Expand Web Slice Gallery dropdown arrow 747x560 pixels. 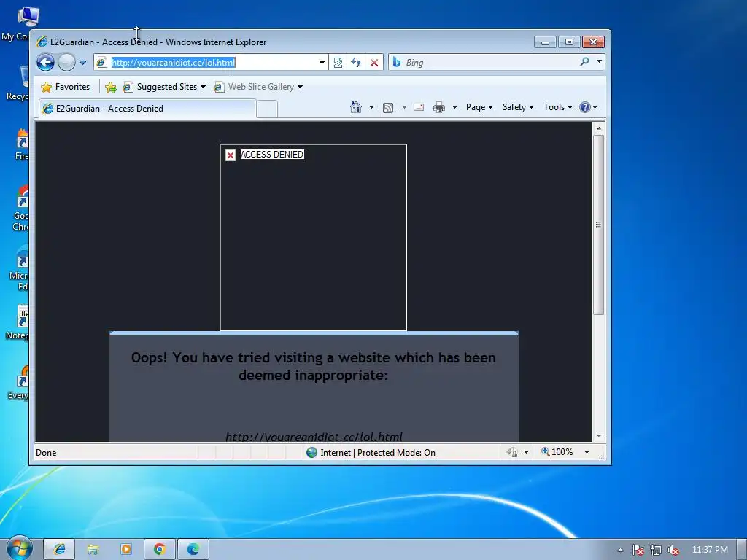pyautogui.click(x=300, y=87)
